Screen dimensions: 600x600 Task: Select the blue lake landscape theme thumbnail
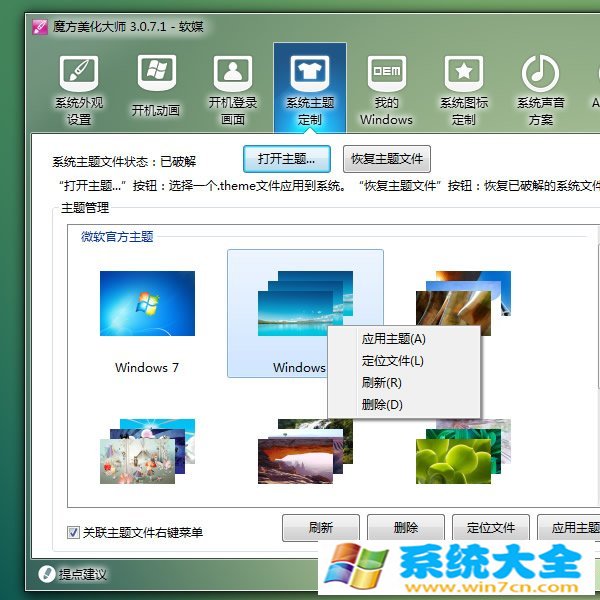click(305, 303)
